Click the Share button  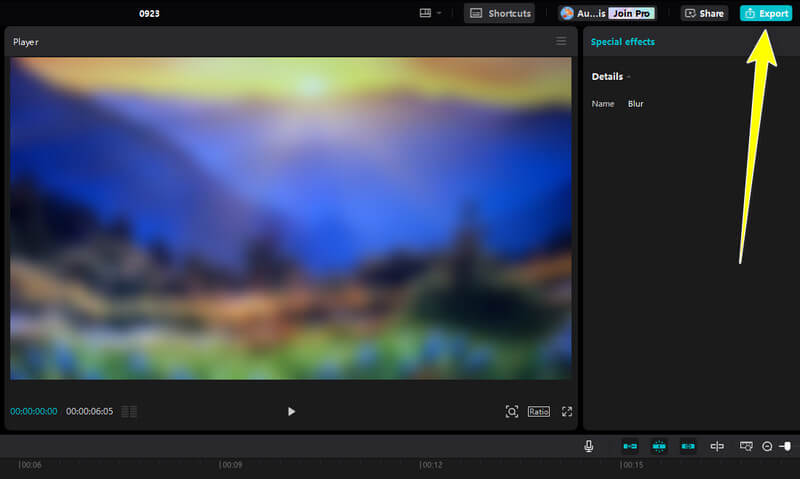point(704,13)
